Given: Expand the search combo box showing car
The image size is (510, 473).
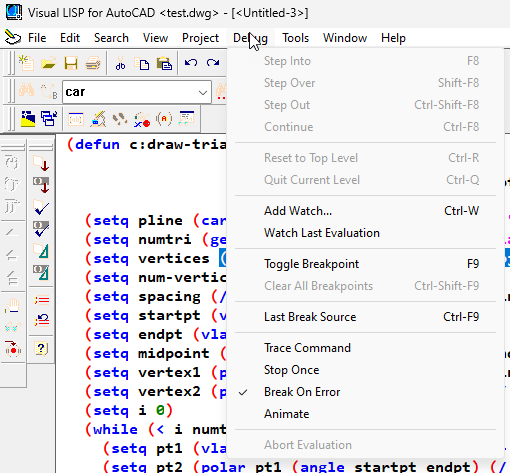Looking at the screenshot, I should [203, 92].
